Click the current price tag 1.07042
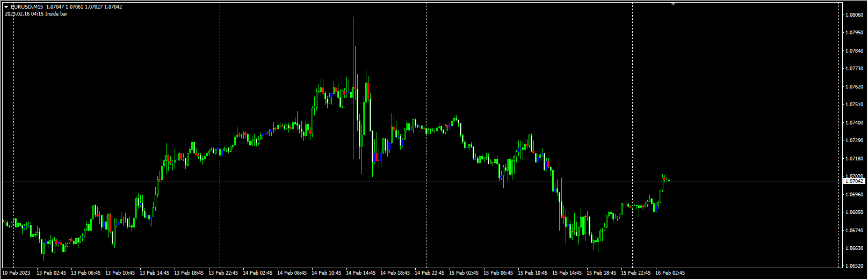 pyautogui.click(x=854, y=181)
